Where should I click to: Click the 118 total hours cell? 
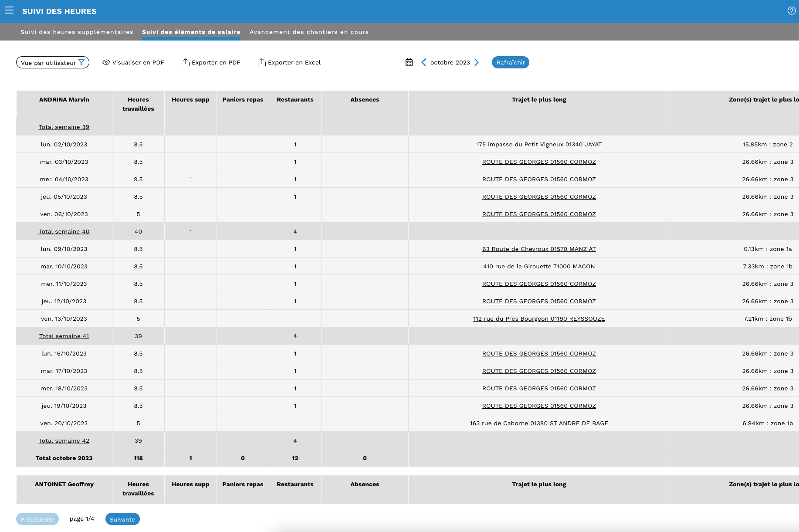138,458
